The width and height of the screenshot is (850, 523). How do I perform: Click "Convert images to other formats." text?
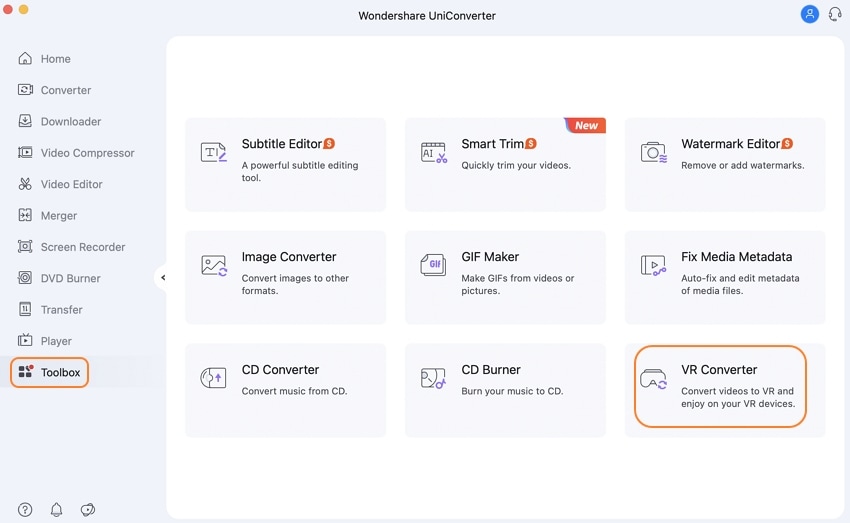coord(295,285)
